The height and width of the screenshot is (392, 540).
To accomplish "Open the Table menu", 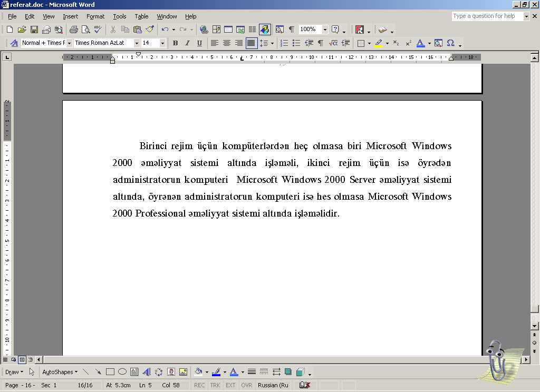I will (141, 16).
